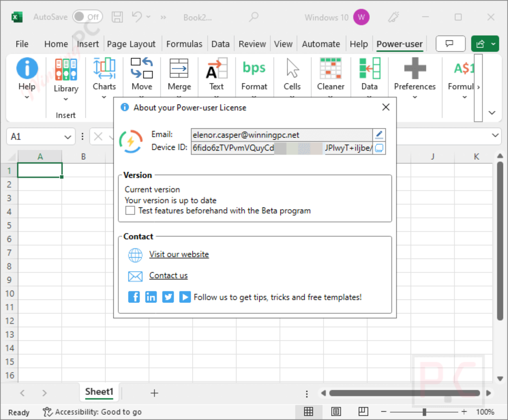
Task: Click the Visit our website link
Action: 179,254
